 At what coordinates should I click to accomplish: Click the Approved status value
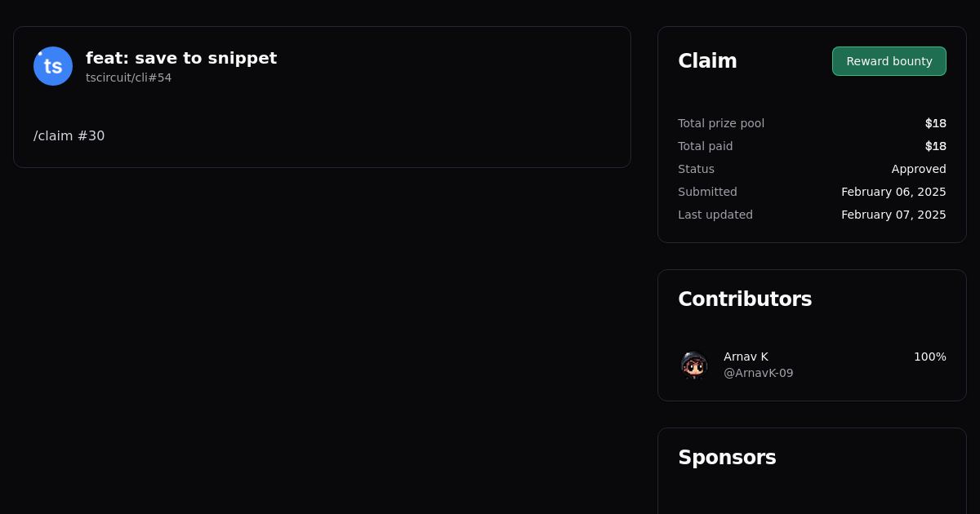click(x=918, y=169)
